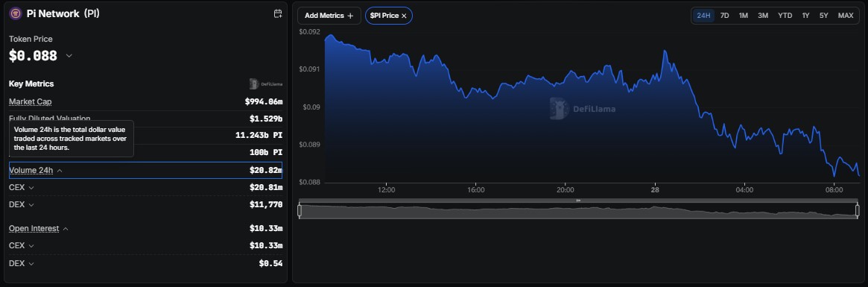Click the $20.81m CEX volume value
The width and height of the screenshot is (868, 287).
(x=266, y=188)
